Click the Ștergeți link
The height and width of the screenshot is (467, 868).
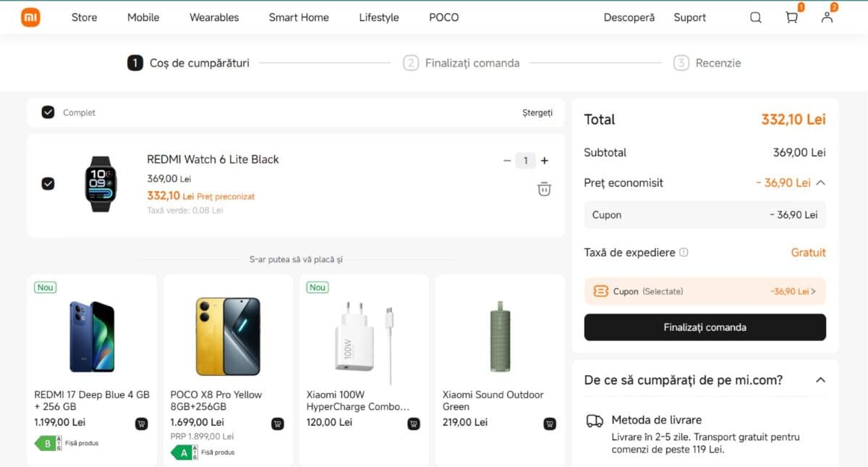click(537, 112)
